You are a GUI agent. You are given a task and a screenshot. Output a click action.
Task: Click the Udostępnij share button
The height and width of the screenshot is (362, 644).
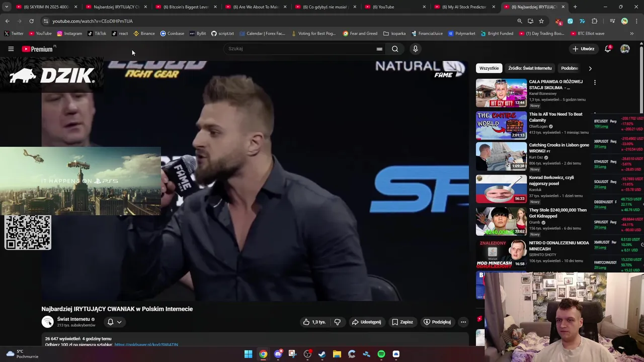[366, 322]
